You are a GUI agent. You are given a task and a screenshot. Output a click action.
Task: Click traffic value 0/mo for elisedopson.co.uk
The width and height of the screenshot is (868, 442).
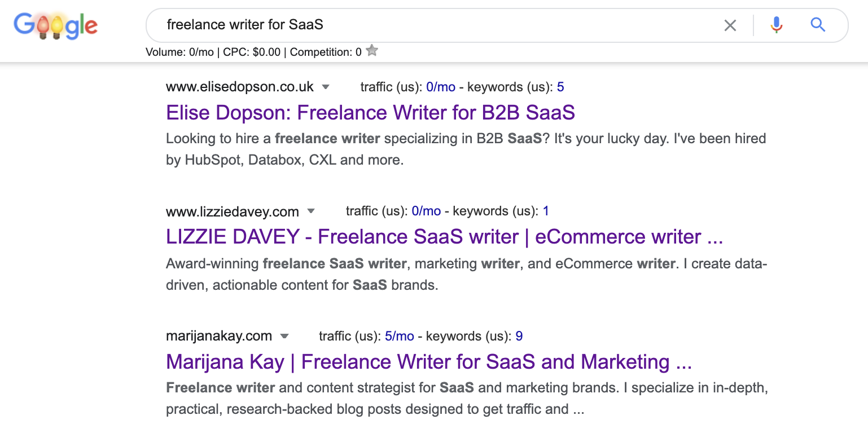[x=441, y=87]
